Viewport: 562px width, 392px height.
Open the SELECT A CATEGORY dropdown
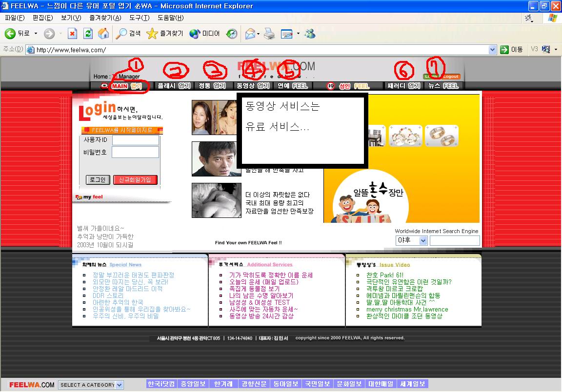coord(120,385)
